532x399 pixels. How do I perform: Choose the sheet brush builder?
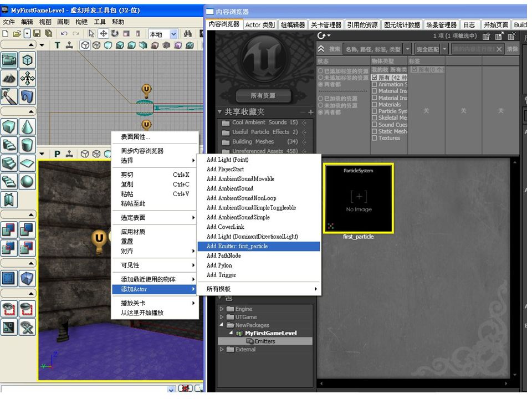pos(27,163)
